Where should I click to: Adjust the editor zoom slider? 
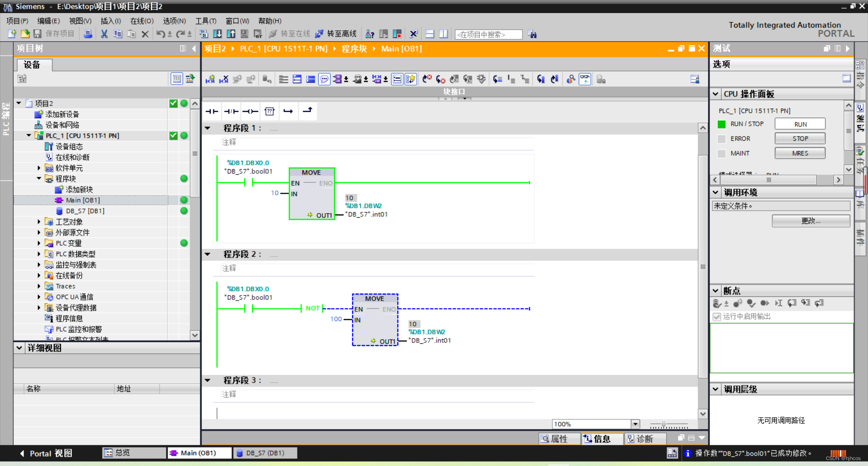(664, 424)
